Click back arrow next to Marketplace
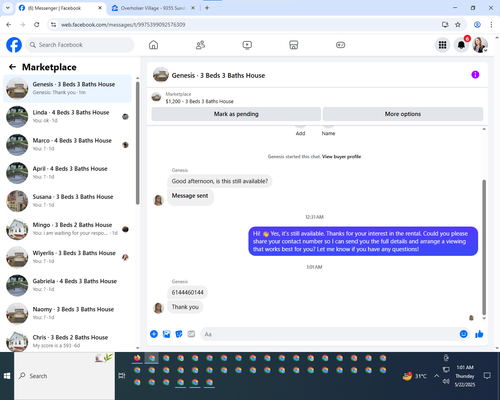 tap(12, 67)
